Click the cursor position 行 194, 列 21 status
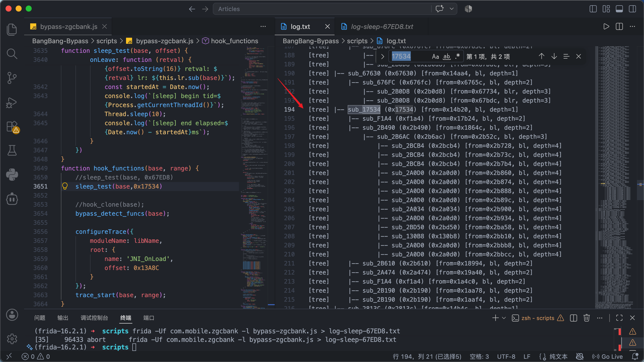The image size is (644, 362). (427, 356)
